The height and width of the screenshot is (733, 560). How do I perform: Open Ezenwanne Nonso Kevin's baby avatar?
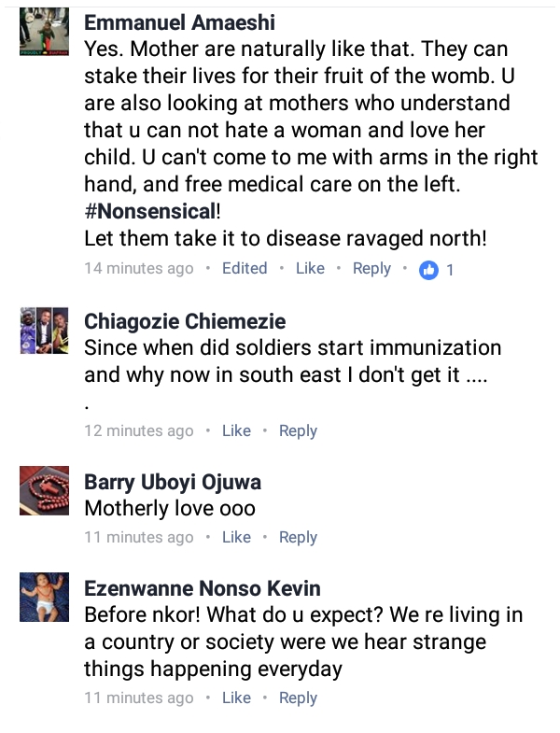click(45, 597)
